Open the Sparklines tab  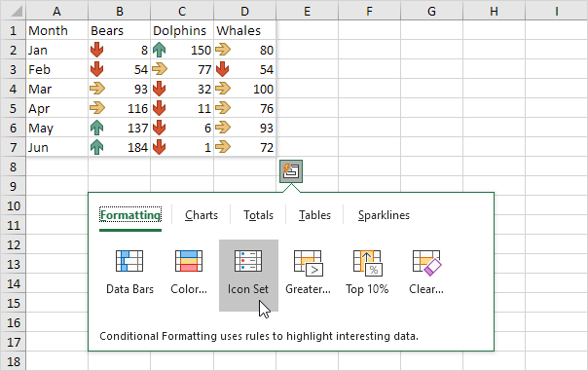tap(384, 215)
